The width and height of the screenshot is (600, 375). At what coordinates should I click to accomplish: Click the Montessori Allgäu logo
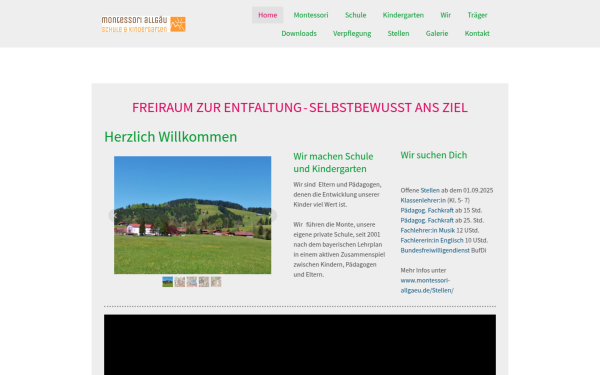(143, 24)
